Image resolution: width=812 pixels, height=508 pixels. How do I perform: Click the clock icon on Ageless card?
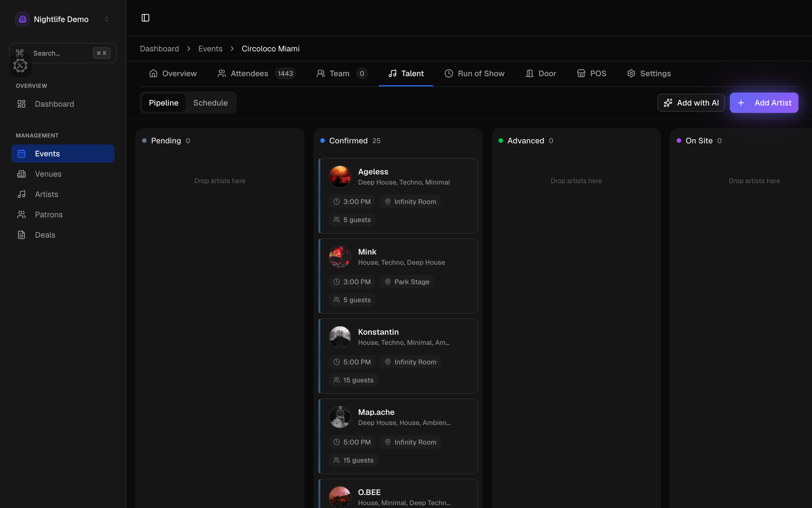click(337, 202)
